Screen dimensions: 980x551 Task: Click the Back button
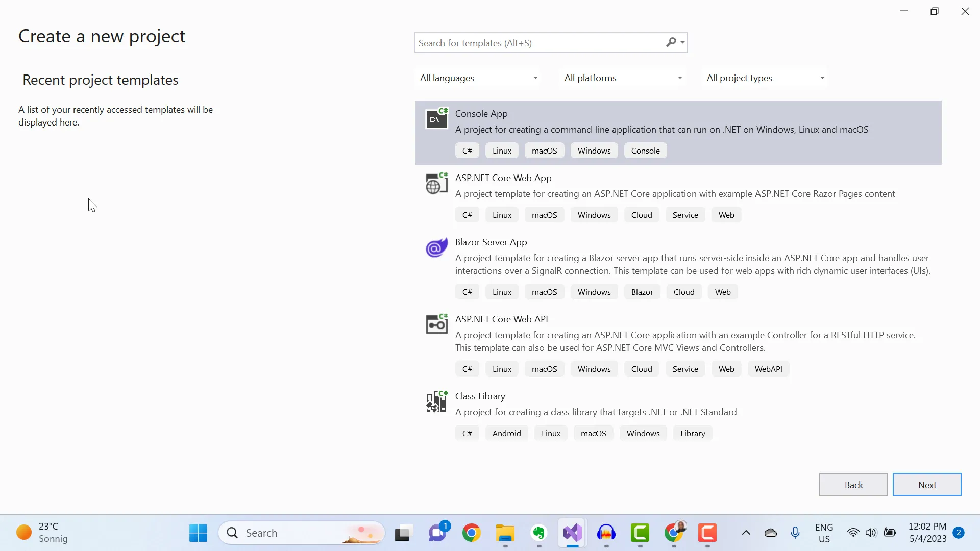(x=853, y=485)
